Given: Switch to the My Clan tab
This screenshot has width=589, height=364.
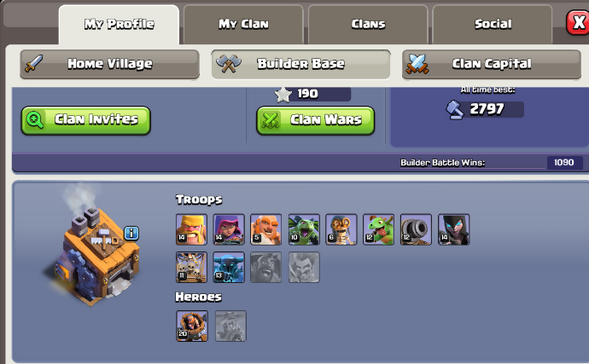Looking at the screenshot, I should tap(243, 25).
